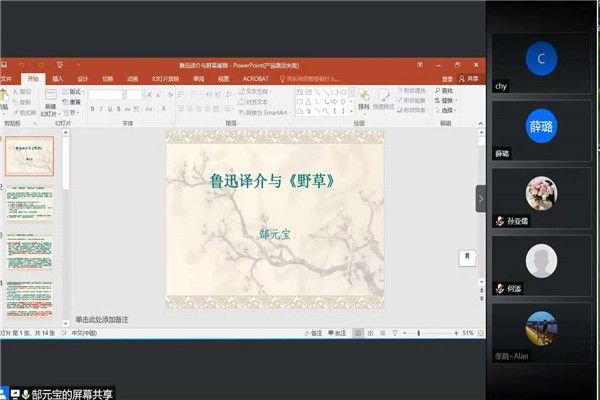Click the Bold formatting button

click(x=92, y=109)
